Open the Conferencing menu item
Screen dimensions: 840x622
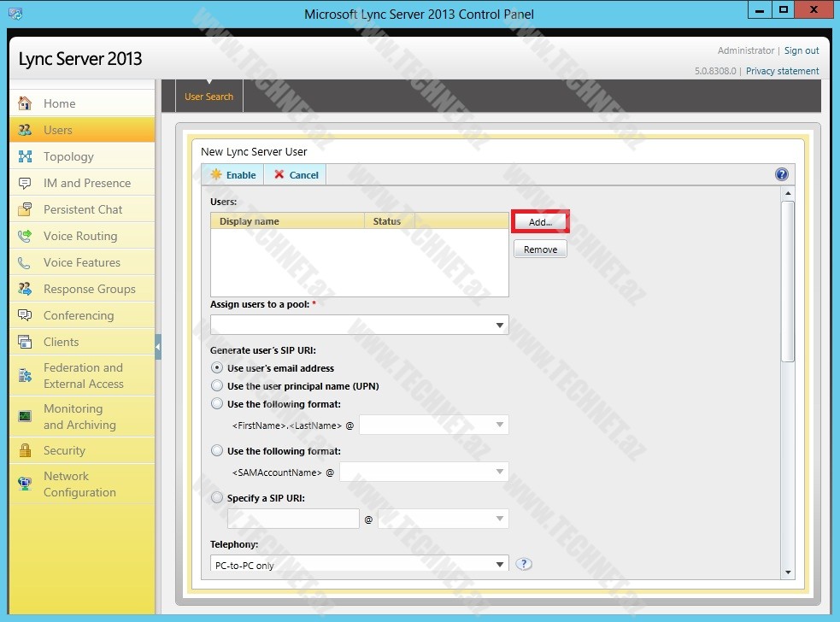point(78,315)
